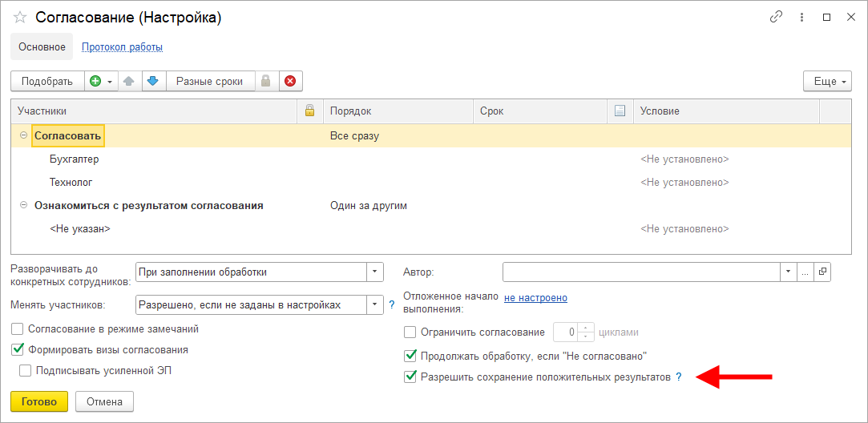Switch to Протокол работы tab

click(122, 47)
